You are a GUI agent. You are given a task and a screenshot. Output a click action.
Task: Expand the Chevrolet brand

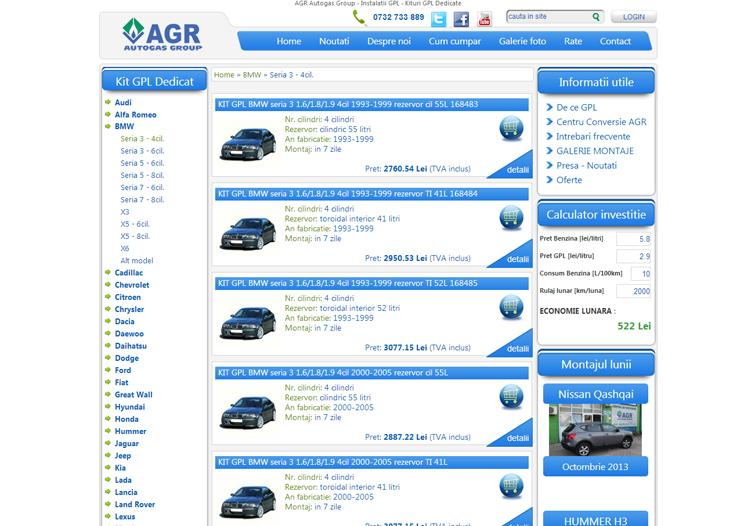(132, 285)
